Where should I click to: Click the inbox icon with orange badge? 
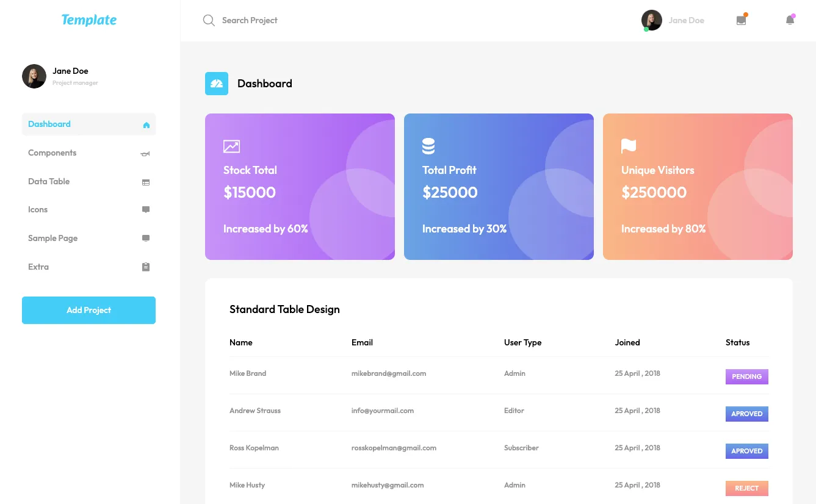[x=741, y=20]
